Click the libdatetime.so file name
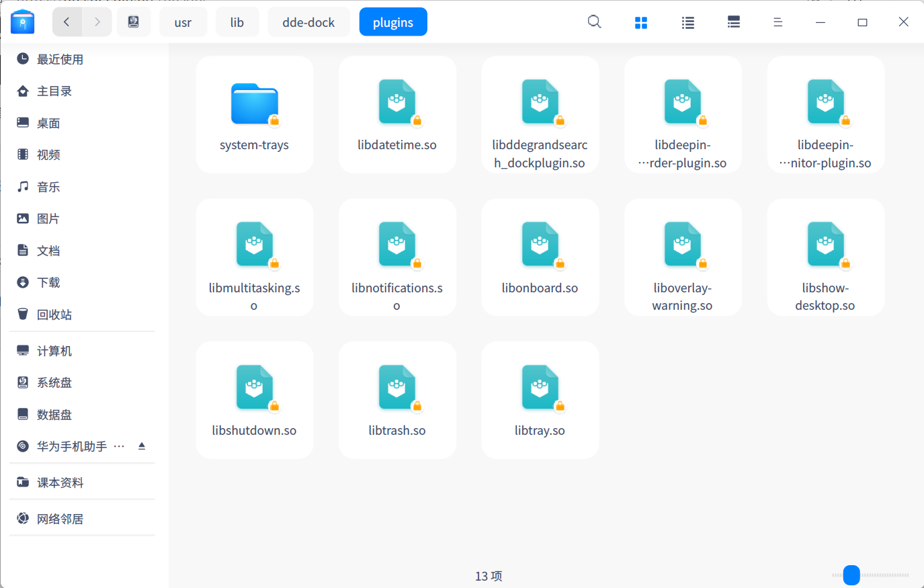924x588 pixels. (x=397, y=145)
